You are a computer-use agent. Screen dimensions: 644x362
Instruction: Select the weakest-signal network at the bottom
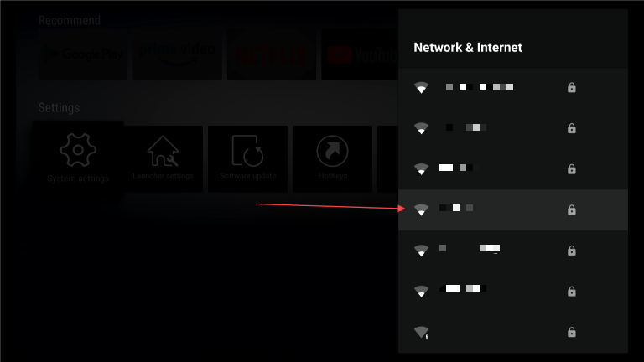click(x=513, y=332)
